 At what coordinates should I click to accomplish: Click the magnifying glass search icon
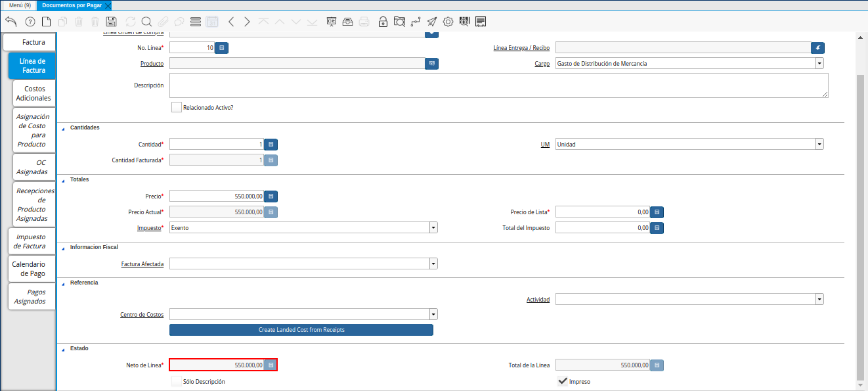pos(146,22)
